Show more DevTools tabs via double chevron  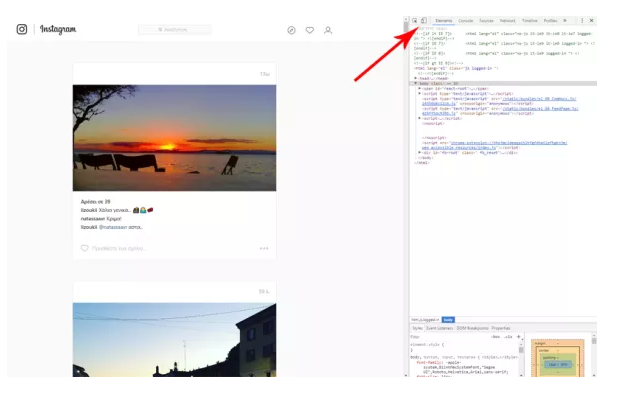[x=565, y=21]
